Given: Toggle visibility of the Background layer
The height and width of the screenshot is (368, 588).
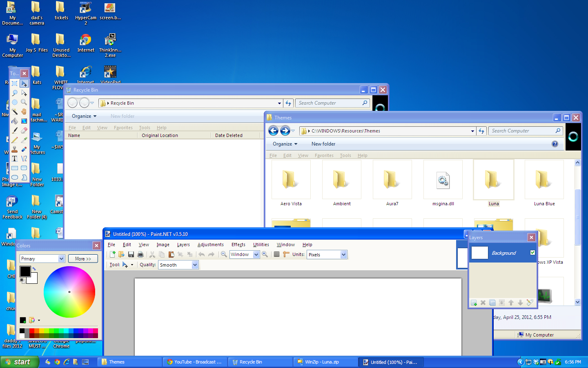Looking at the screenshot, I should pyautogui.click(x=532, y=253).
